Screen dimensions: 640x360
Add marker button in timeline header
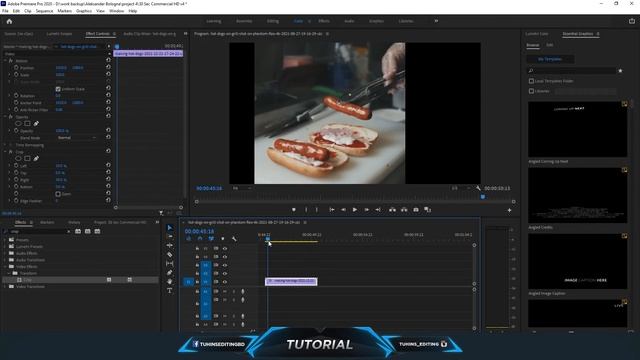pos(222,239)
